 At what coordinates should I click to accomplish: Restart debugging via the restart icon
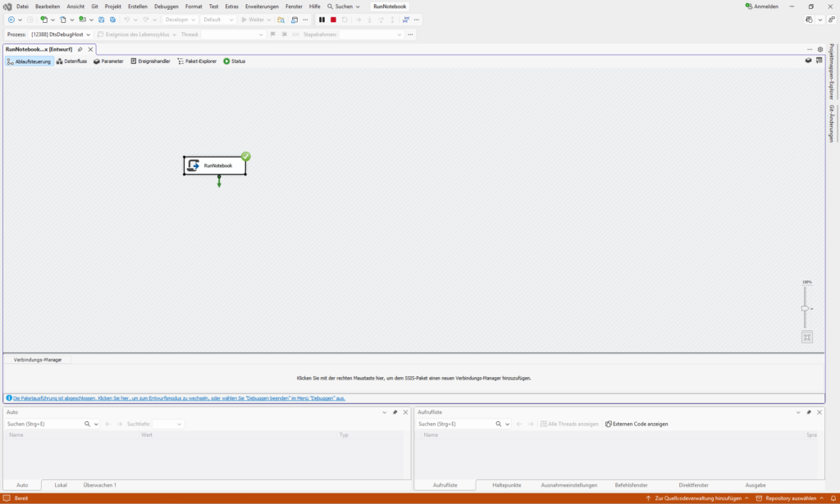click(345, 19)
